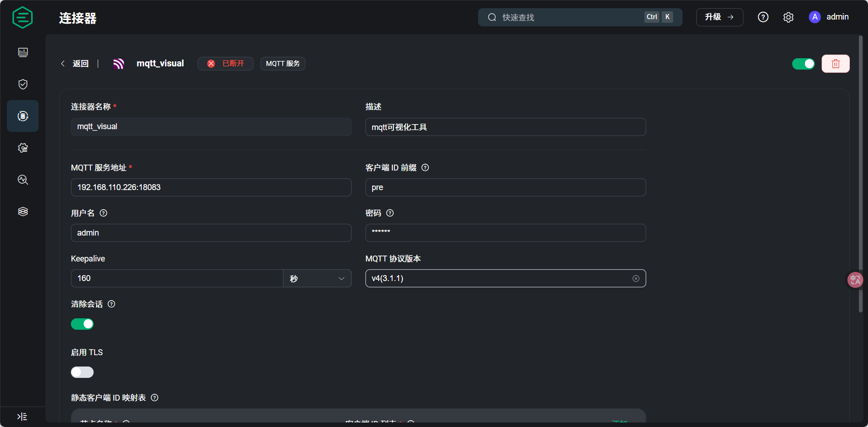The width and height of the screenshot is (868, 427).
Task: Open the access control shield icon
Action: 23,84
